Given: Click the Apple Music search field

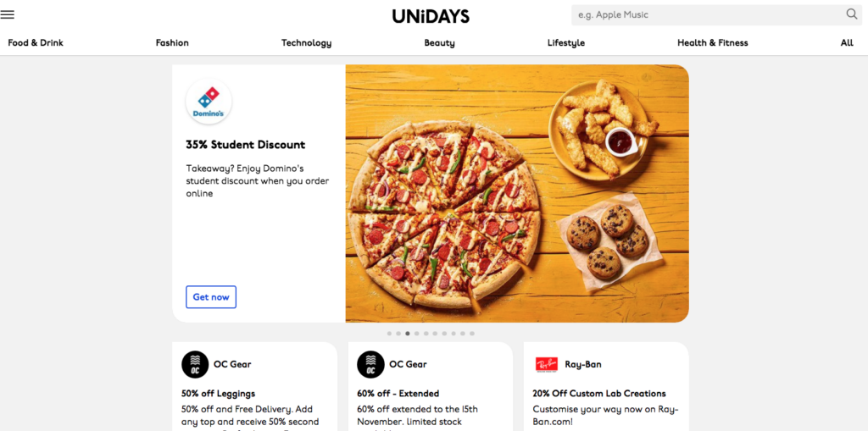Looking at the screenshot, I should [709, 15].
